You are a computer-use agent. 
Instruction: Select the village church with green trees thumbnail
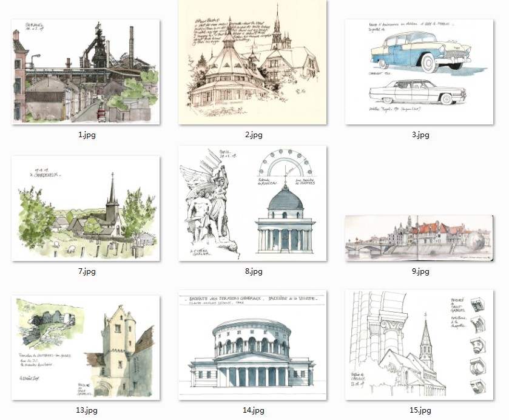pos(86,209)
